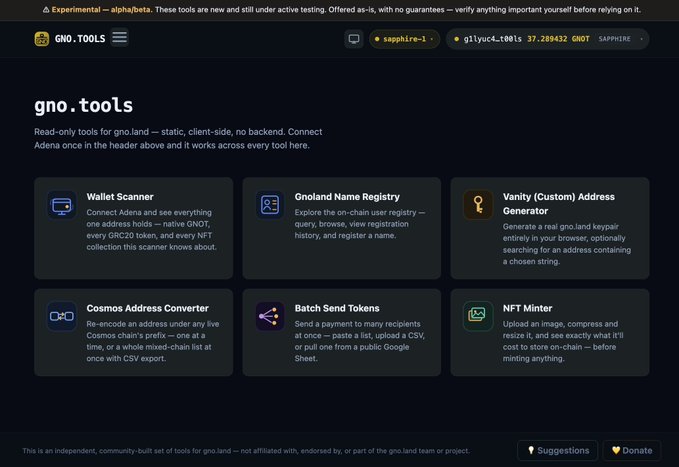Open the sapphire-1 network dropdown
679x467 pixels.
coord(404,39)
